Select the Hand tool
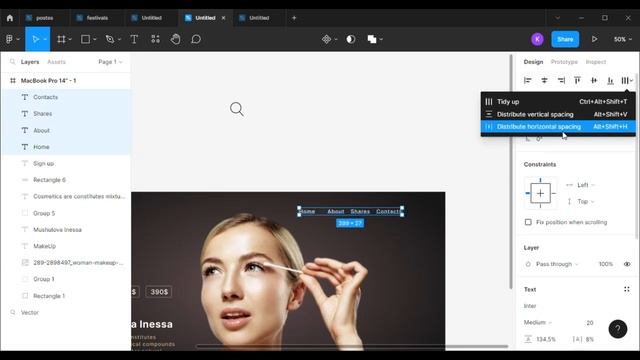 point(176,39)
